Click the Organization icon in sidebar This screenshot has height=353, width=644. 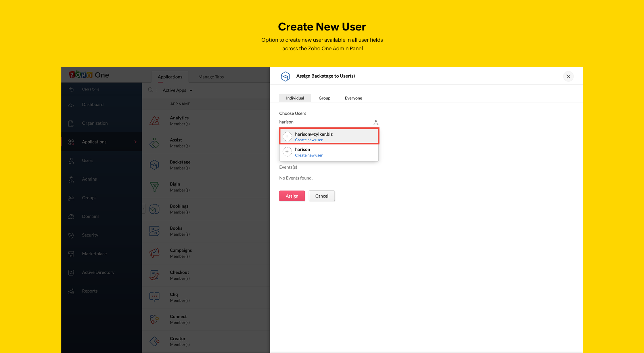coord(71,123)
